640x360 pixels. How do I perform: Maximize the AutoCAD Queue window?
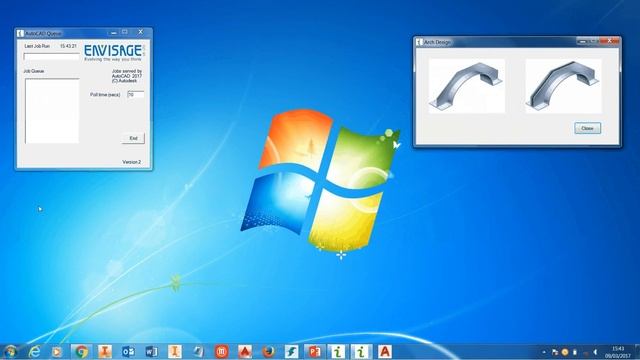125,32
